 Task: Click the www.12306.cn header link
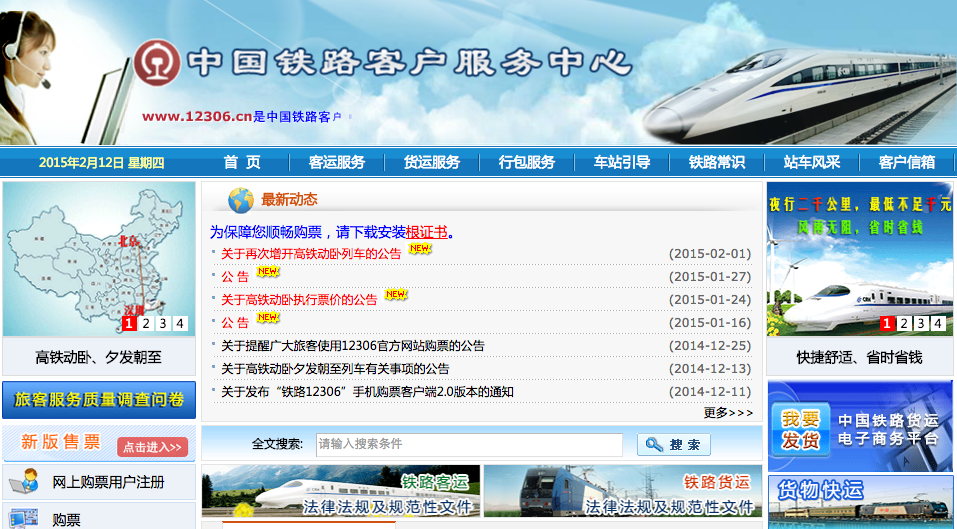click(x=197, y=117)
